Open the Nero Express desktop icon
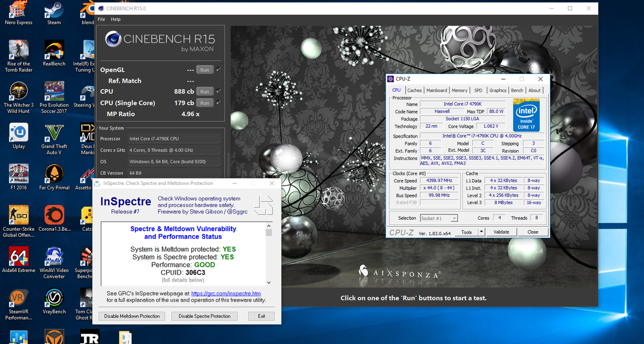 pyautogui.click(x=19, y=9)
